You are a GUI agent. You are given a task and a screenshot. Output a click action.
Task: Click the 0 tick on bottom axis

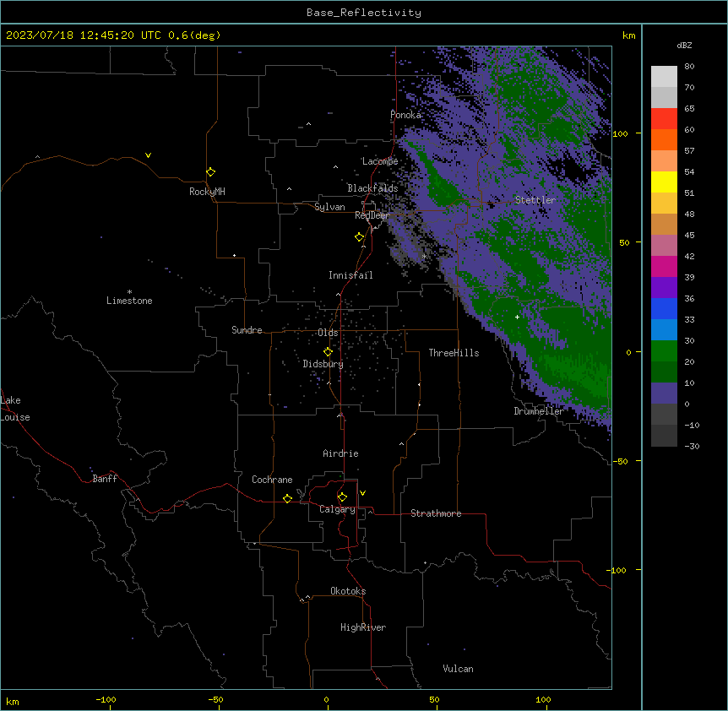(x=326, y=700)
